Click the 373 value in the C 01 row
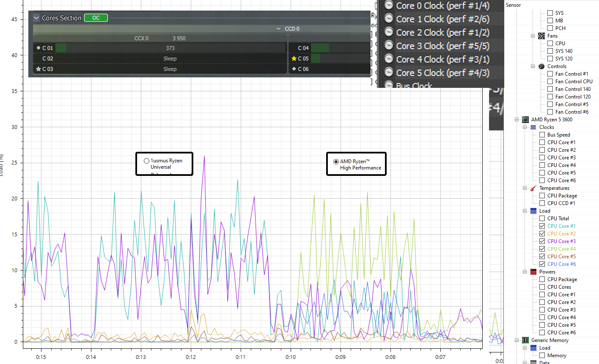The image size is (599, 364). click(170, 48)
